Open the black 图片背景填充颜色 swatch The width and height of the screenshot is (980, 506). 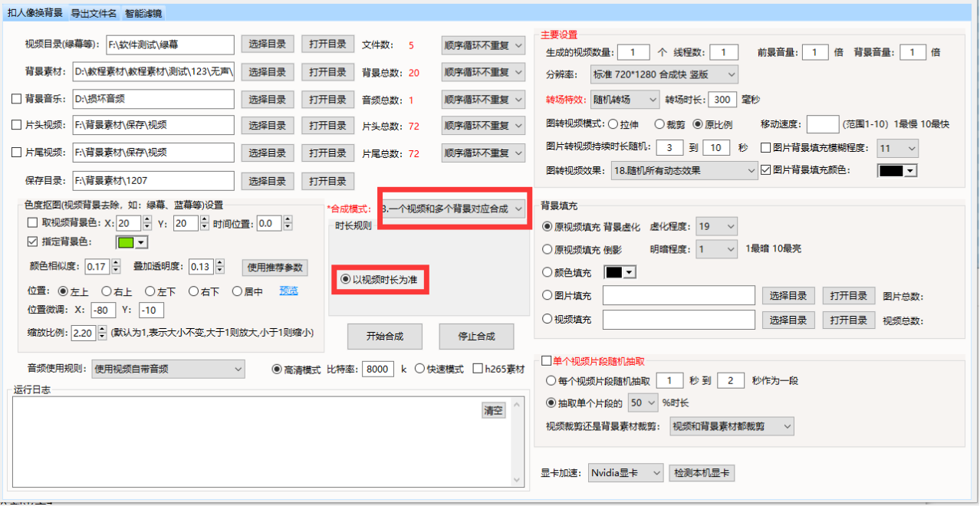pos(897,171)
